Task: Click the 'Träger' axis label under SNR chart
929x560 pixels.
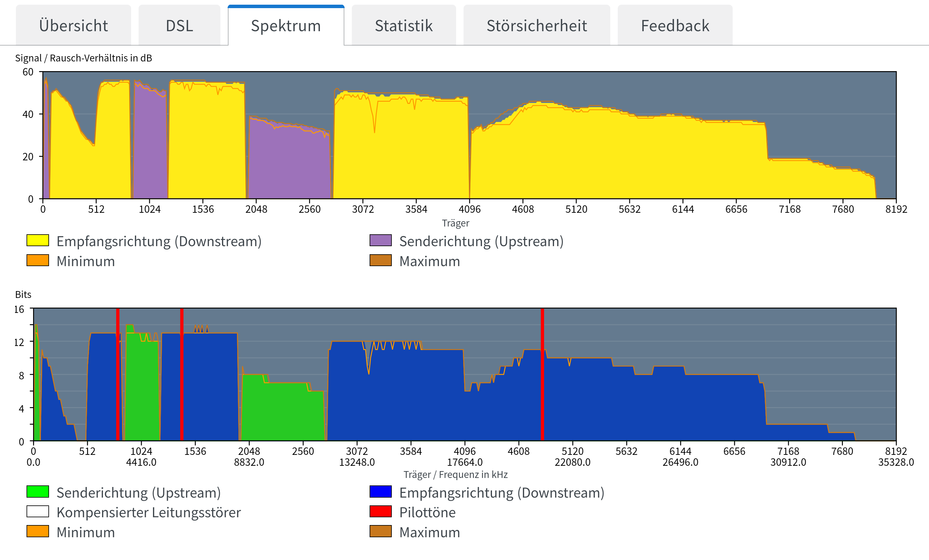Action: tap(455, 223)
